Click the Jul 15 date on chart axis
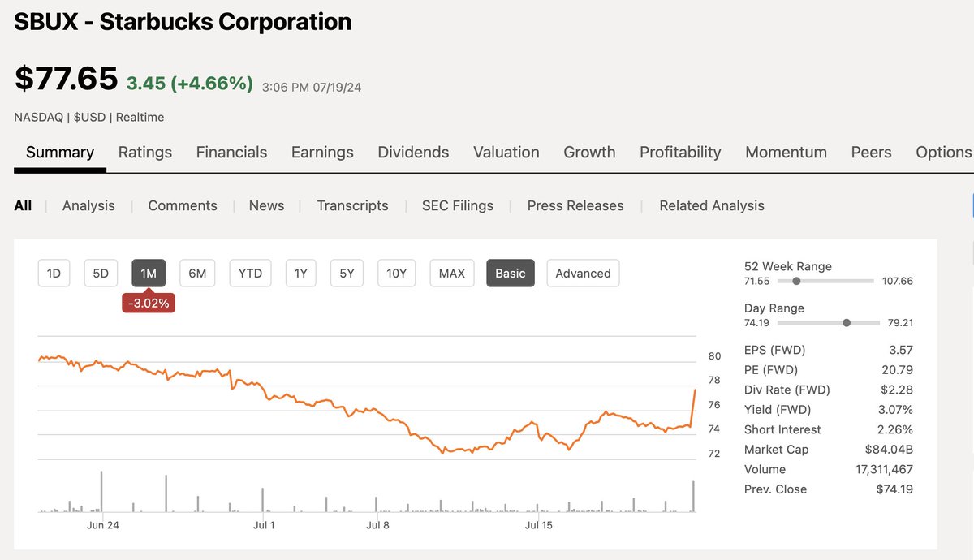The width and height of the screenshot is (974, 560). click(x=539, y=525)
